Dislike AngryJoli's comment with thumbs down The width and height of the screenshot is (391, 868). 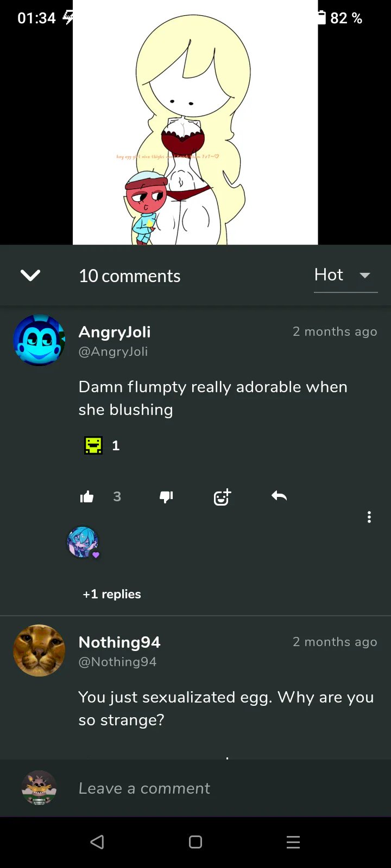coord(166,496)
